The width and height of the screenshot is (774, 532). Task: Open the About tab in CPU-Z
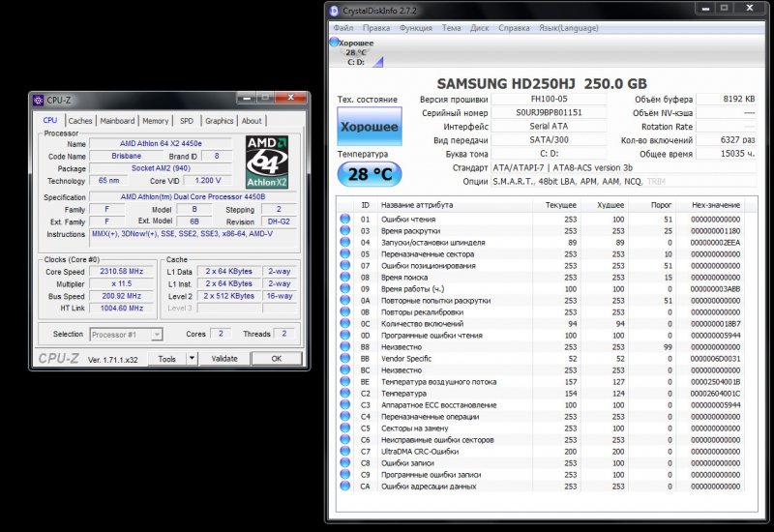(x=252, y=121)
